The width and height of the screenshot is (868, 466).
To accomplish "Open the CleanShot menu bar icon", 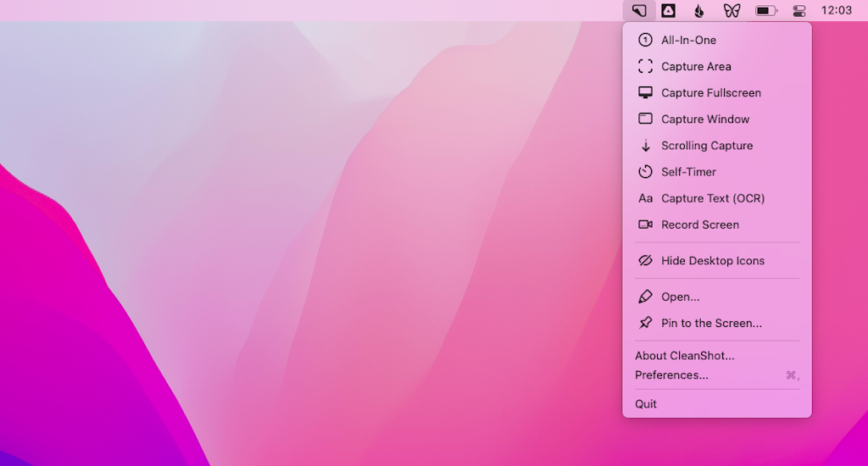I will tap(639, 10).
